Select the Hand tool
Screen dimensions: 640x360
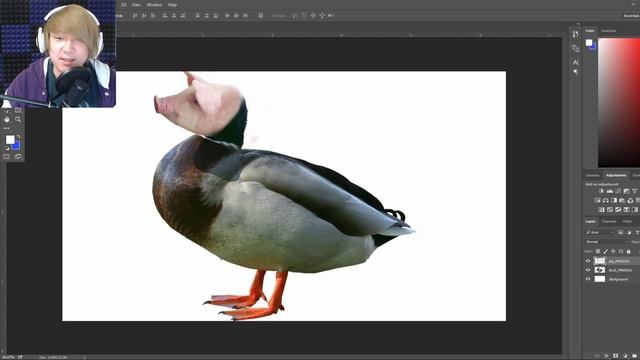pyautogui.click(x=7, y=120)
